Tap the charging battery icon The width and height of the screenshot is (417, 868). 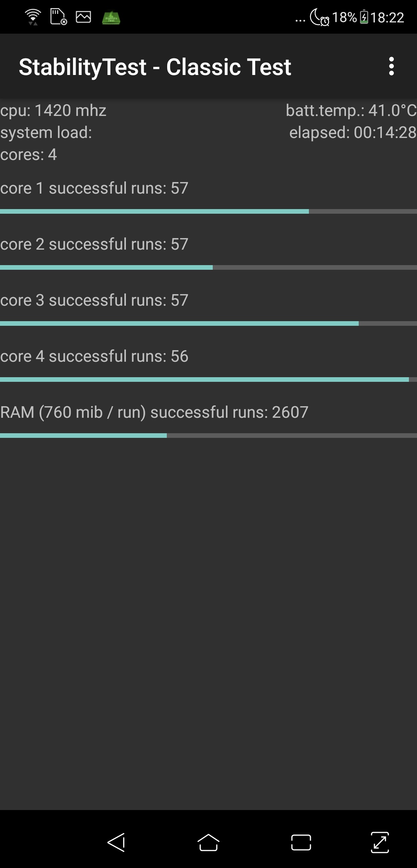click(364, 17)
